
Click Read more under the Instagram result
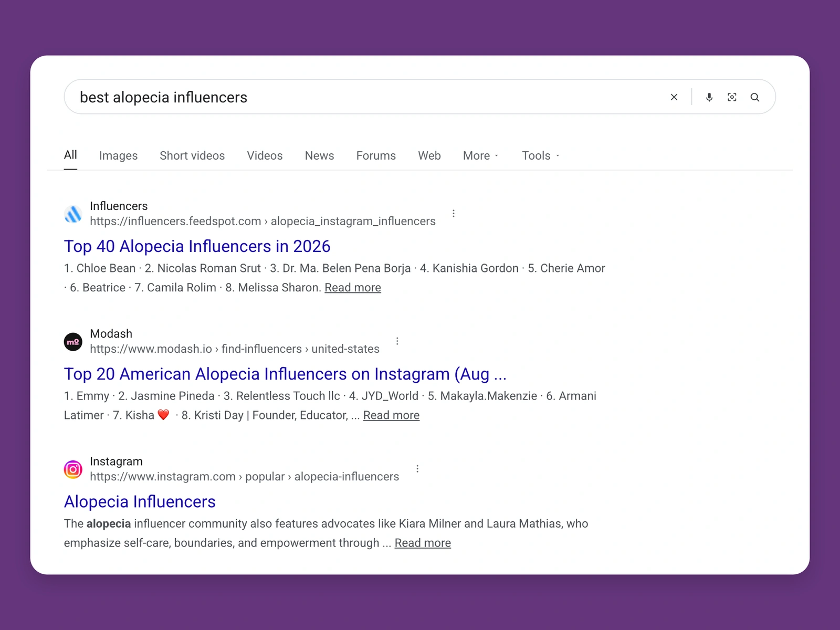pos(423,543)
